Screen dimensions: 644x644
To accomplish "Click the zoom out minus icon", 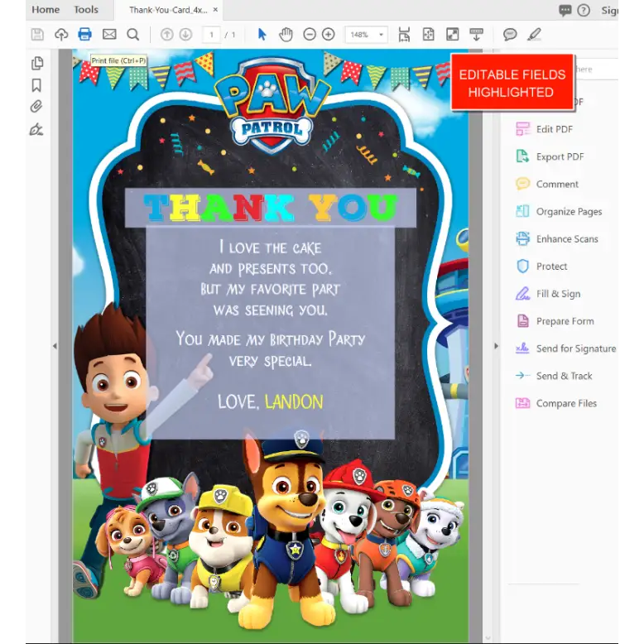I will pos(310,35).
